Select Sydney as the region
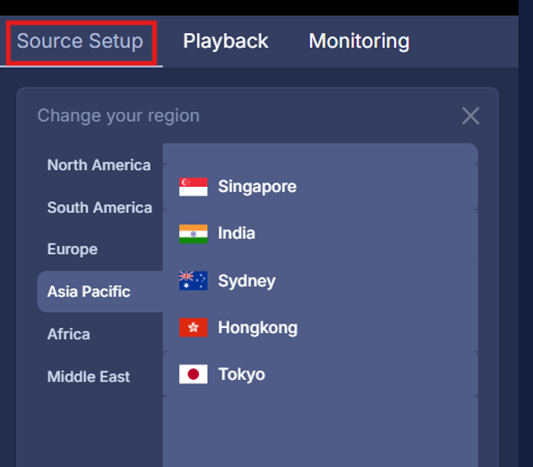533x467 pixels. coord(320,280)
